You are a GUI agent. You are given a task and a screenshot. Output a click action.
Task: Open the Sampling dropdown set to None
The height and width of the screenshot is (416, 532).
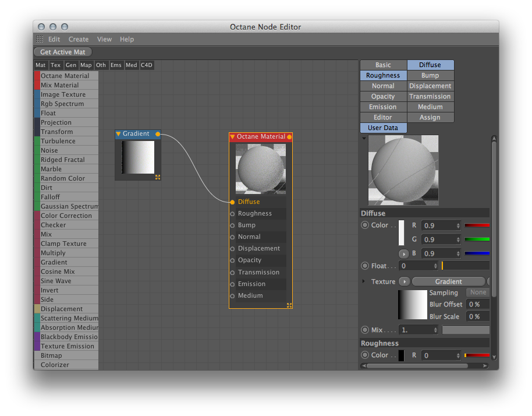478,292
